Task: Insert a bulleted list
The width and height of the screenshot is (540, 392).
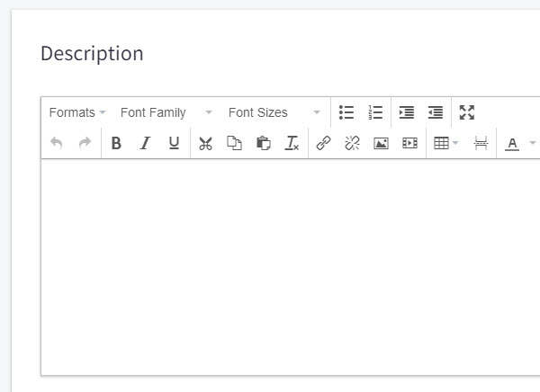Action: click(x=346, y=112)
